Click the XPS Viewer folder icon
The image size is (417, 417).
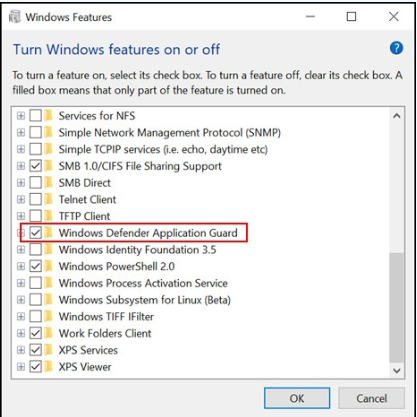[x=49, y=367]
